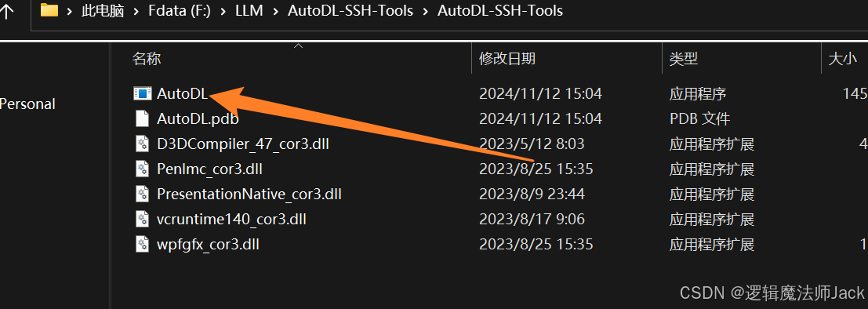
Task: Expand the chevron after Fdata (F:) breadcrumb
Action: pos(223,11)
